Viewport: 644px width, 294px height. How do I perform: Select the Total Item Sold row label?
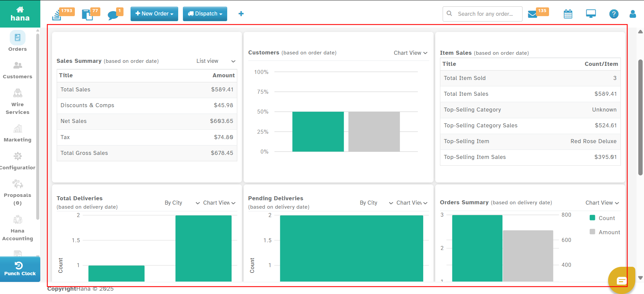(465, 78)
